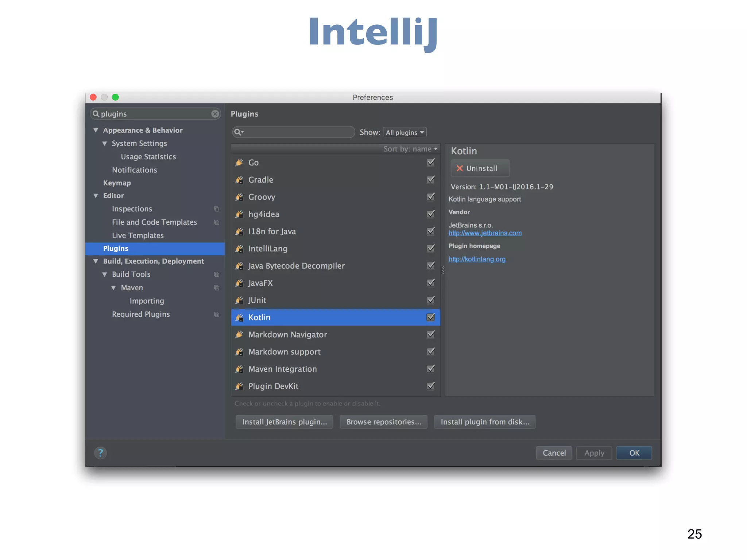The image size is (747, 560).
Task: Click the Uninstall button for Kotlin
Action: pos(480,168)
